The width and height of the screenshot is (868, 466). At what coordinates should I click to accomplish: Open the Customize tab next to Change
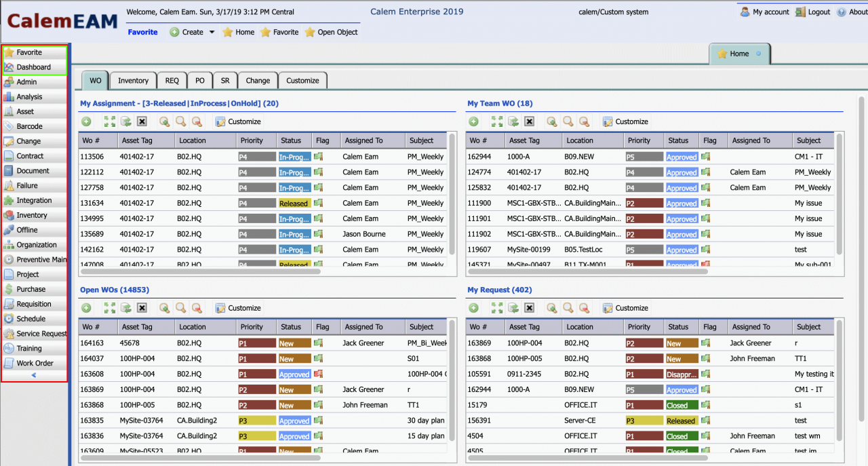[x=302, y=80]
